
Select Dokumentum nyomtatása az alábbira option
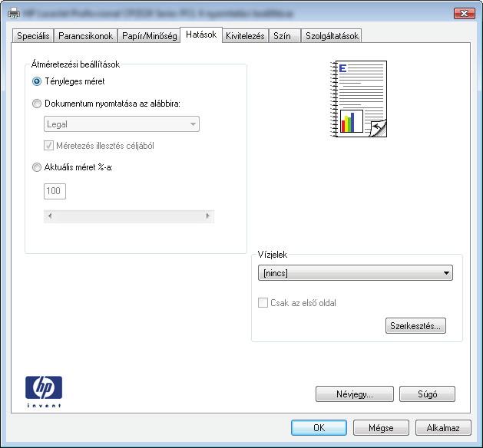37,104
